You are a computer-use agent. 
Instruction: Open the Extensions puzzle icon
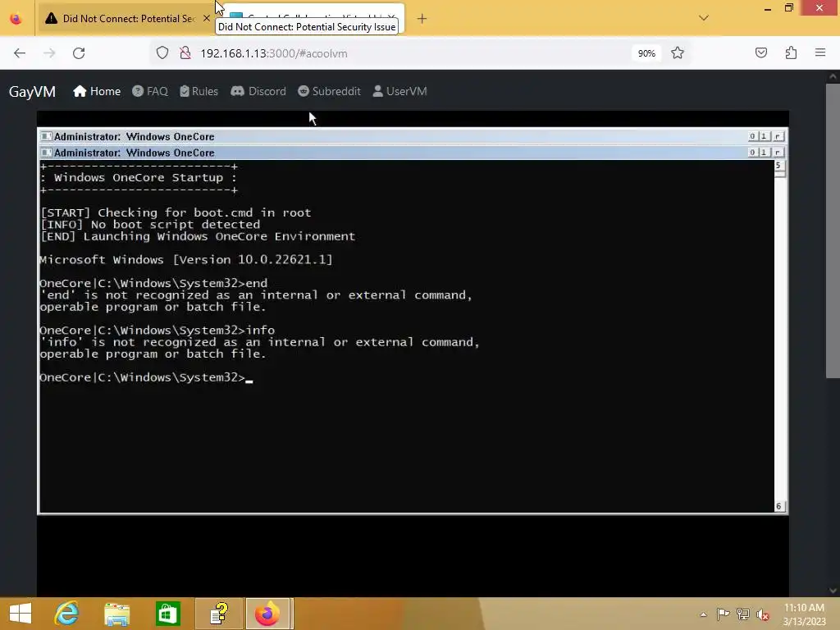[791, 52]
